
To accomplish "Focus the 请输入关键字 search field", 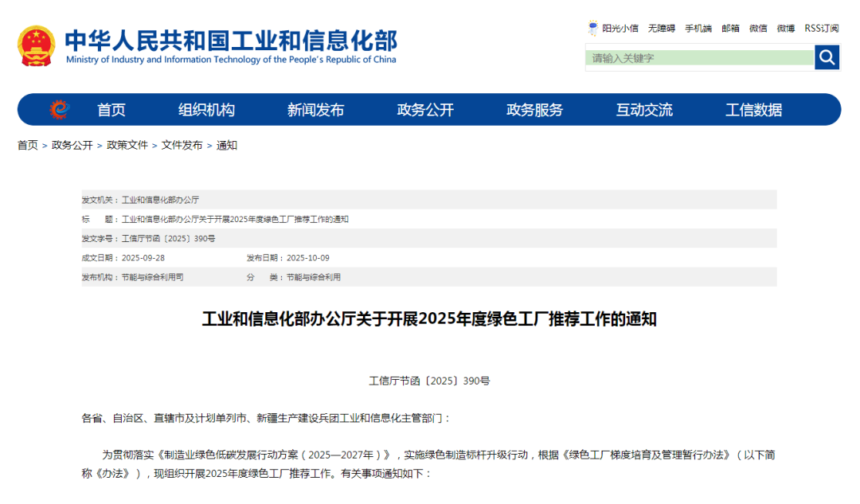I will (699, 58).
